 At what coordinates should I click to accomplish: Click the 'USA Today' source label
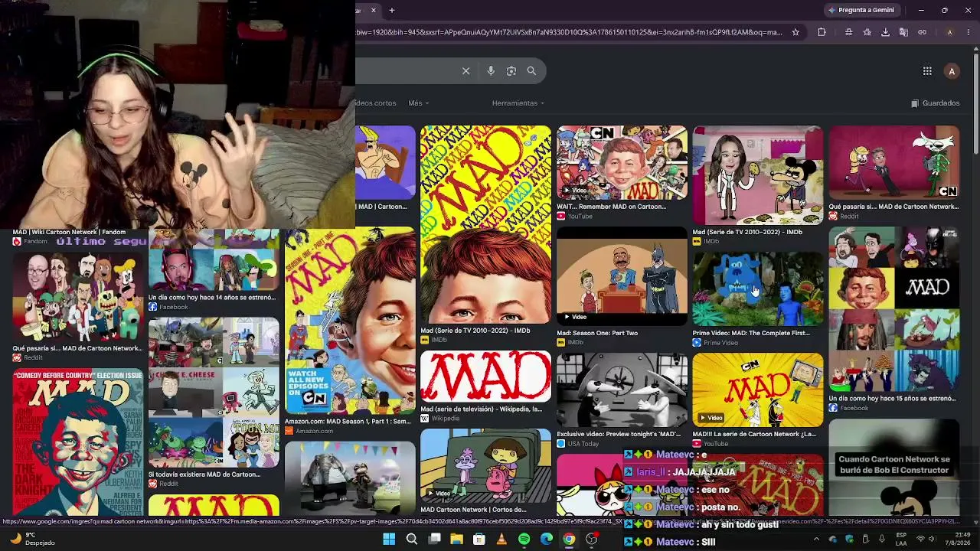click(x=583, y=444)
